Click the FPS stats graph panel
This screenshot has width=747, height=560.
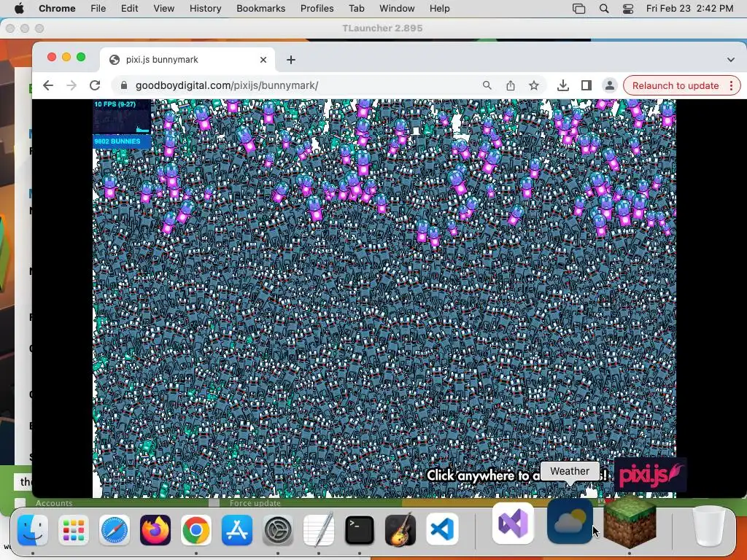[122, 117]
